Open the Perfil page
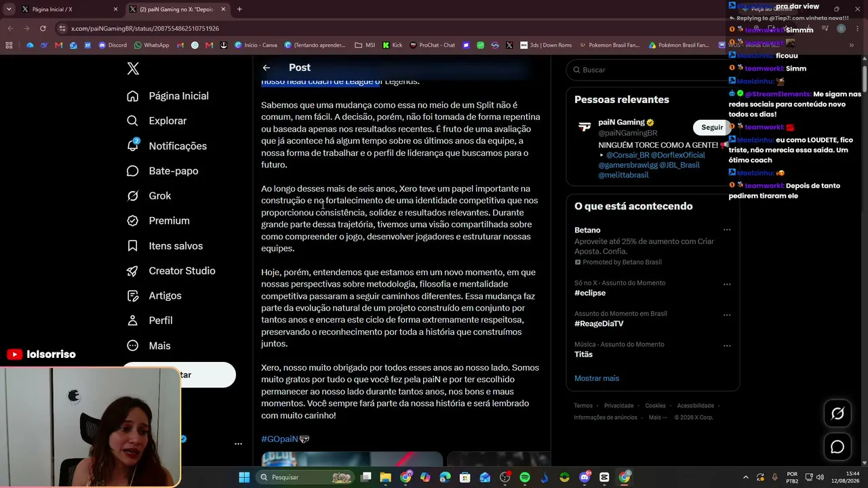Screen dimensions: 868x488 (x=150, y=321)
